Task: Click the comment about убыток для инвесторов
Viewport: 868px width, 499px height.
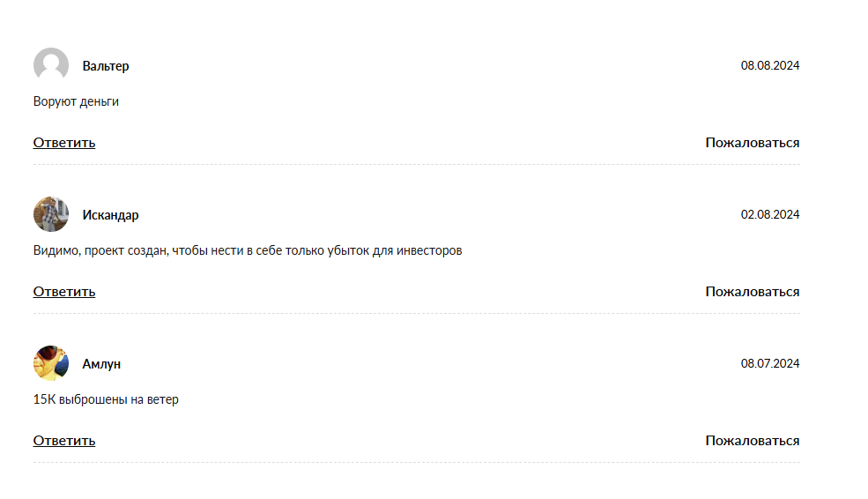Action: pos(248,250)
